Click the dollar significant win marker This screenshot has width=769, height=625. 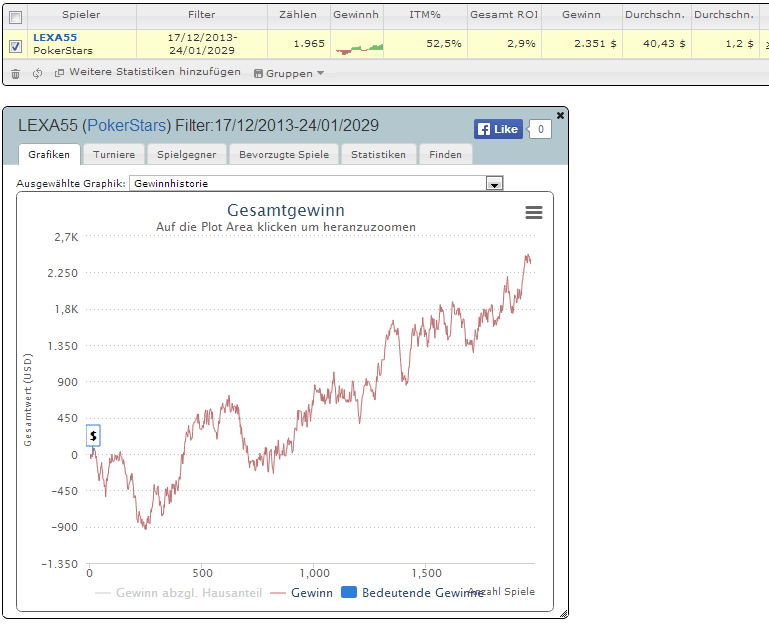coord(93,436)
